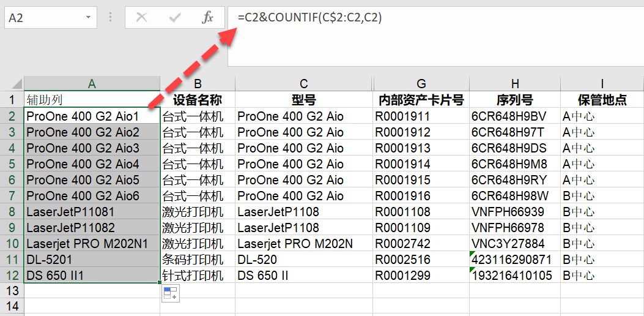
Task: Click cell R0001108
Action: pos(421,211)
